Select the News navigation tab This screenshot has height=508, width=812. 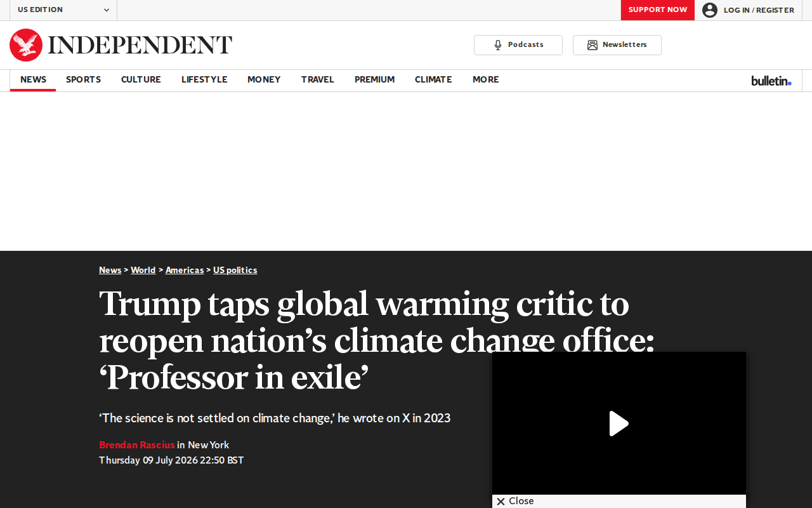coord(33,80)
